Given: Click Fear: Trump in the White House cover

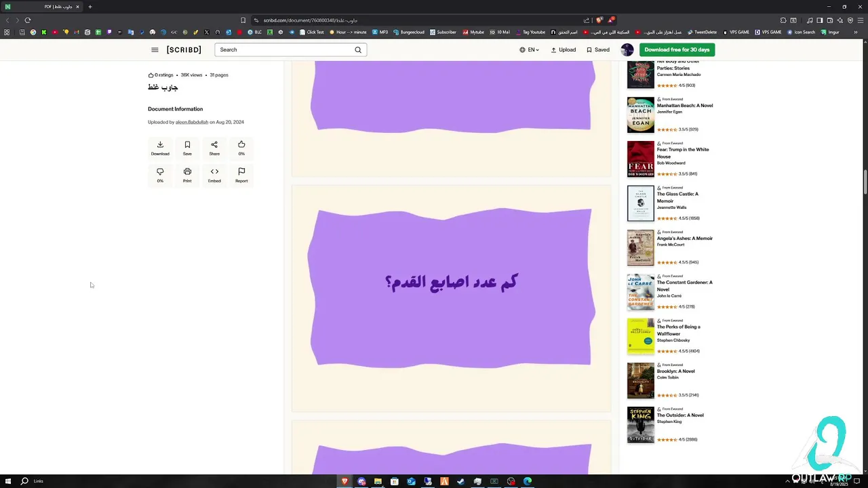Looking at the screenshot, I should point(641,159).
